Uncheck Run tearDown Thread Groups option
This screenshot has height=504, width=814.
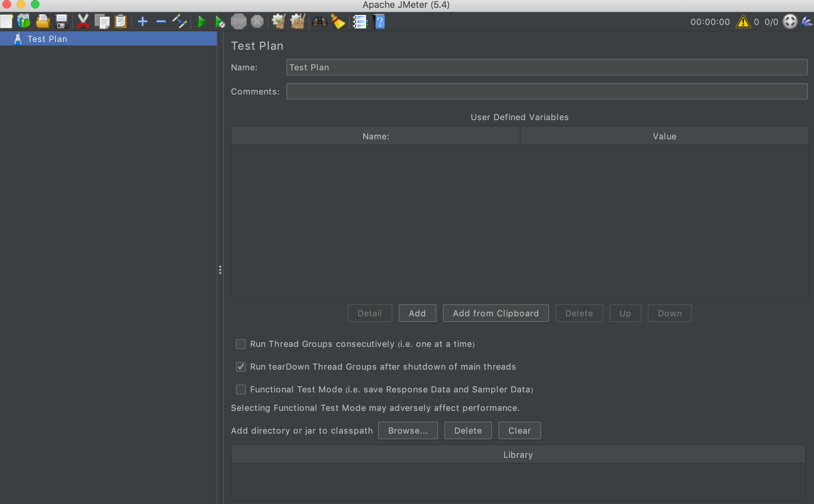pos(241,366)
